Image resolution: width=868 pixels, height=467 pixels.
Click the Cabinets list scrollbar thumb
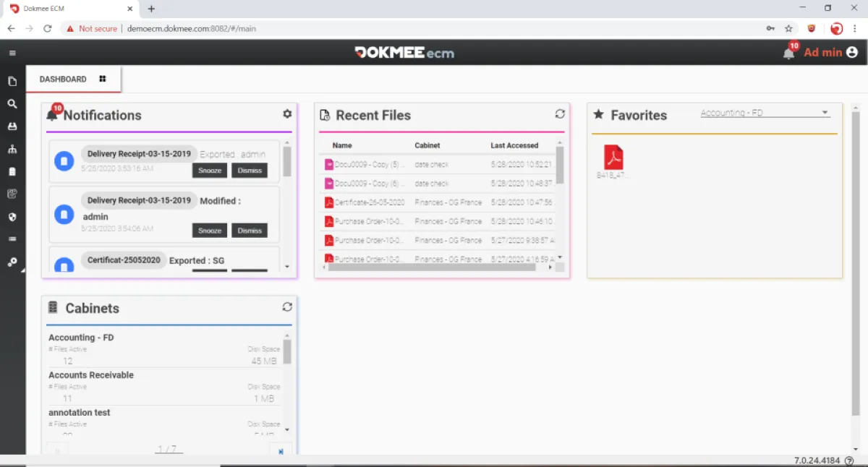click(287, 352)
